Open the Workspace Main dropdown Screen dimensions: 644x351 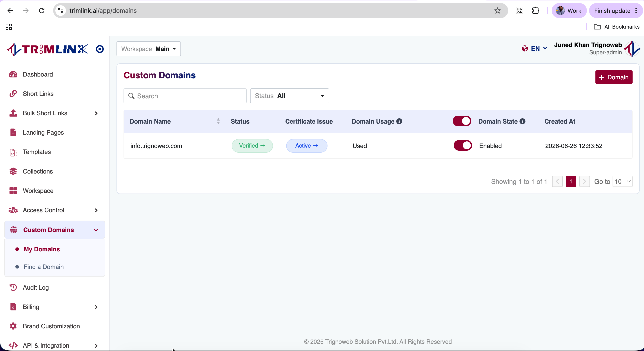click(149, 49)
